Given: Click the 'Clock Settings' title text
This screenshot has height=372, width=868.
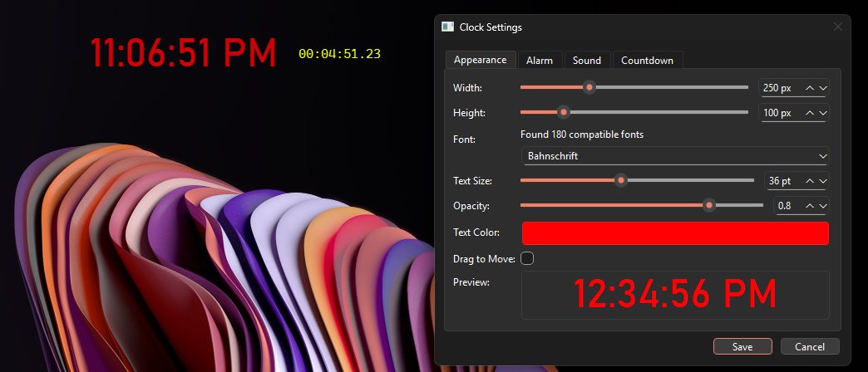Looking at the screenshot, I should pos(491,27).
